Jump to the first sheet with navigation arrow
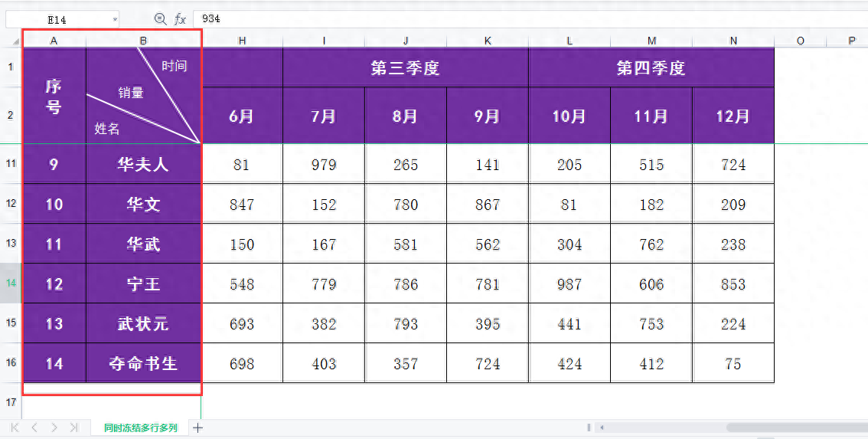Screen dimensions: 868x439 click(15, 428)
